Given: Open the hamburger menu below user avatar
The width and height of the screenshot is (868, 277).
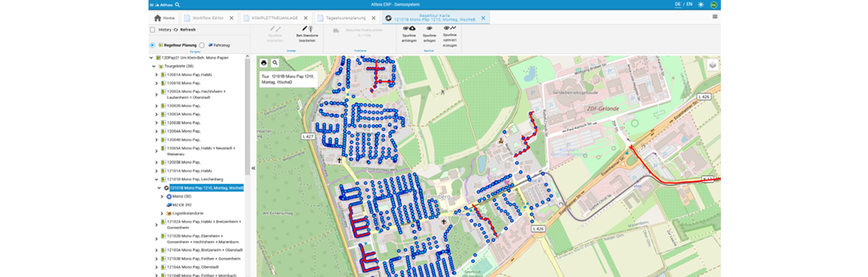Looking at the screenshot, I should (715, 17).
